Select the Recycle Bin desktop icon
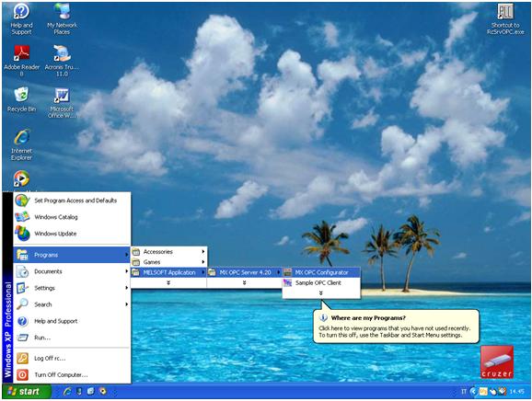 (x=21, y=99)
